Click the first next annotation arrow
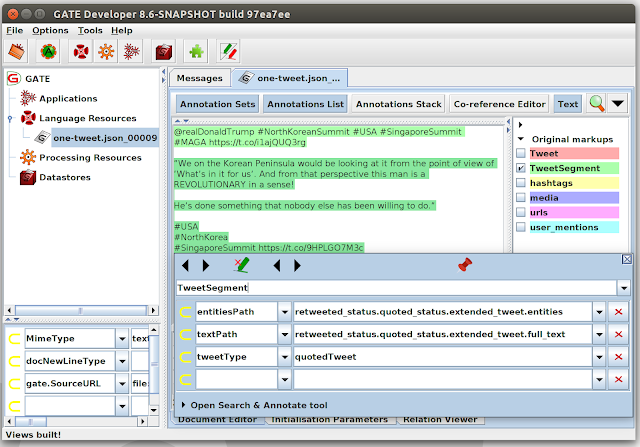Viewport: 640px width, 447px height. 206,266
